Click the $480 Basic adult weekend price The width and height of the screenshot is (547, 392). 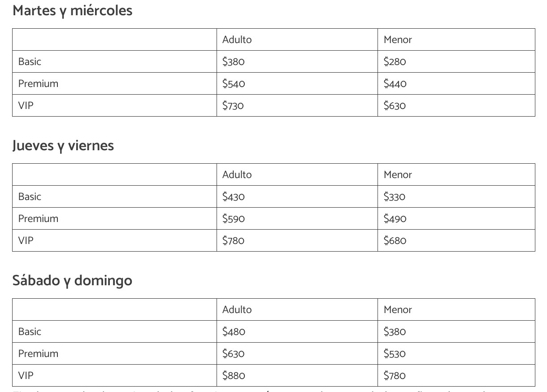234,332
